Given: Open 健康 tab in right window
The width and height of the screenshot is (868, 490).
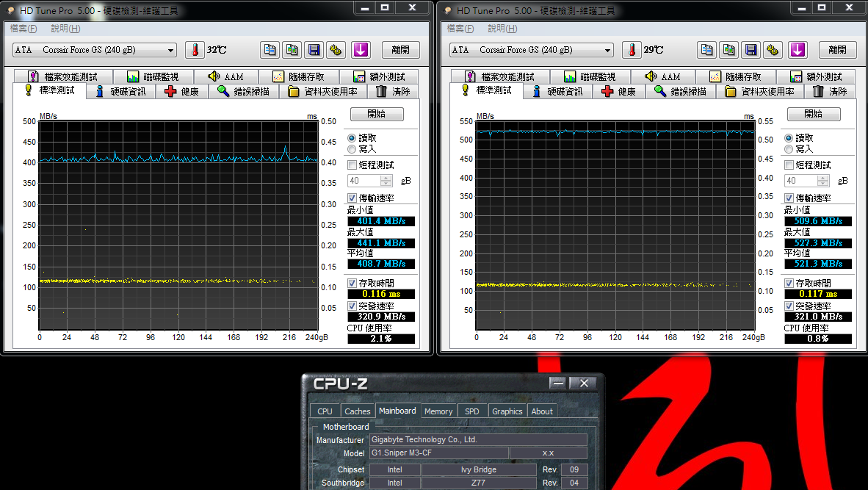Looking at the screenshot, I should click(619, 91).
